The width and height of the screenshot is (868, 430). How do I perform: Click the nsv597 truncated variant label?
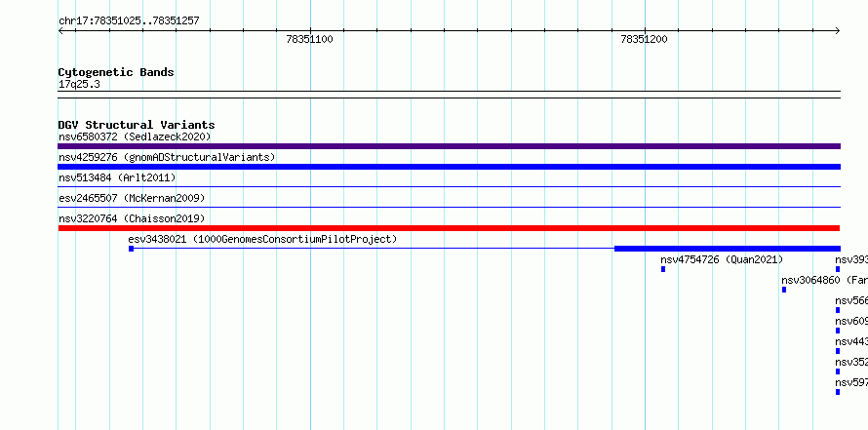point(851,382)
